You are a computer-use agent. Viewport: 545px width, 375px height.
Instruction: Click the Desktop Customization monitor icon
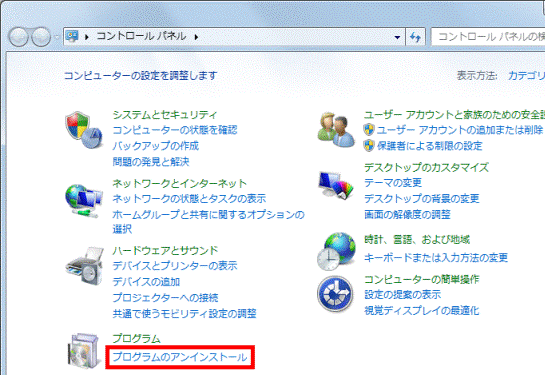pos(336,185)
